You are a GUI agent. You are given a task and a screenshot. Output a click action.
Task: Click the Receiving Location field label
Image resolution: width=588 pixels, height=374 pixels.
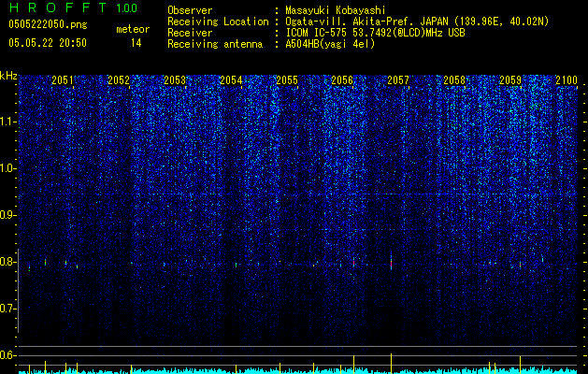[218, 22]
